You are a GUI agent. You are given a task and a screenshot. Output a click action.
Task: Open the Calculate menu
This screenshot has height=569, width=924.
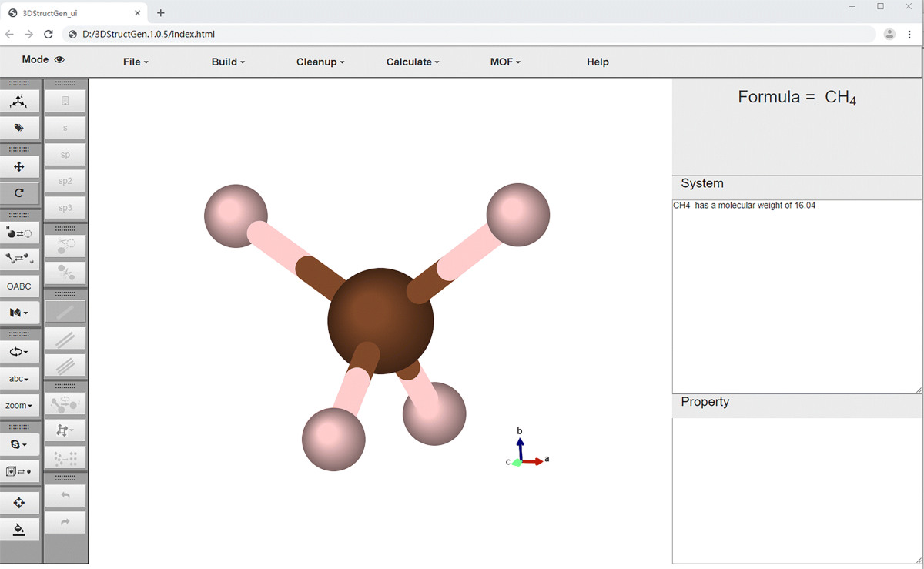tap(413, 62)
